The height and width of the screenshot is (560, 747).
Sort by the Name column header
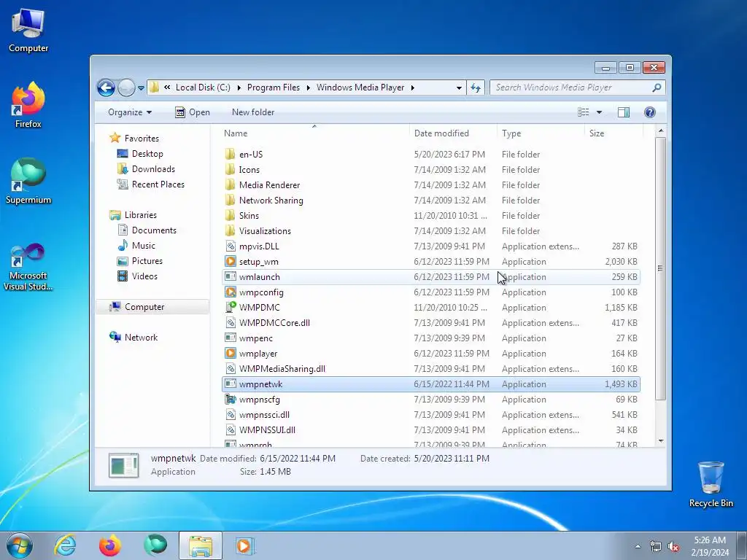314,133
